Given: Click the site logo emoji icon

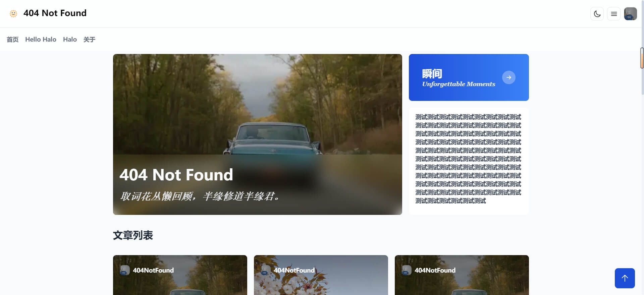Looking at the screenshot, I should click(13, 13).
